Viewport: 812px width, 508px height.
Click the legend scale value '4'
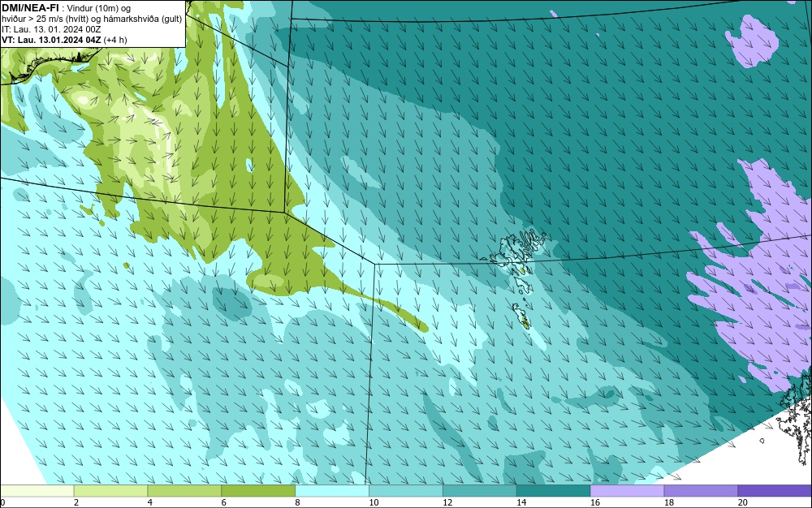150,502
